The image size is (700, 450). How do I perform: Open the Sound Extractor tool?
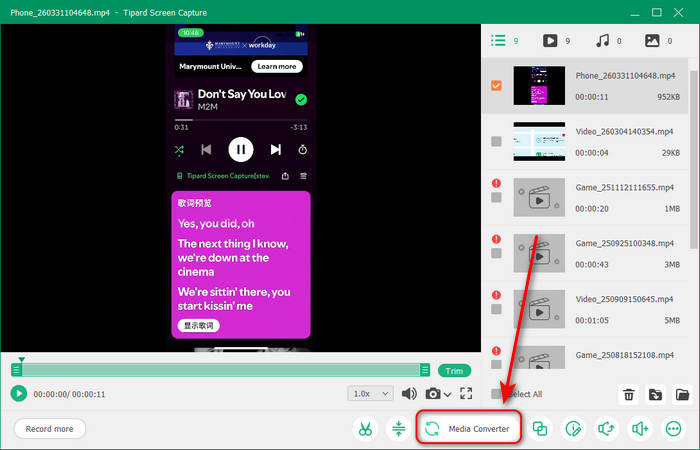click(x=606, y=429)
